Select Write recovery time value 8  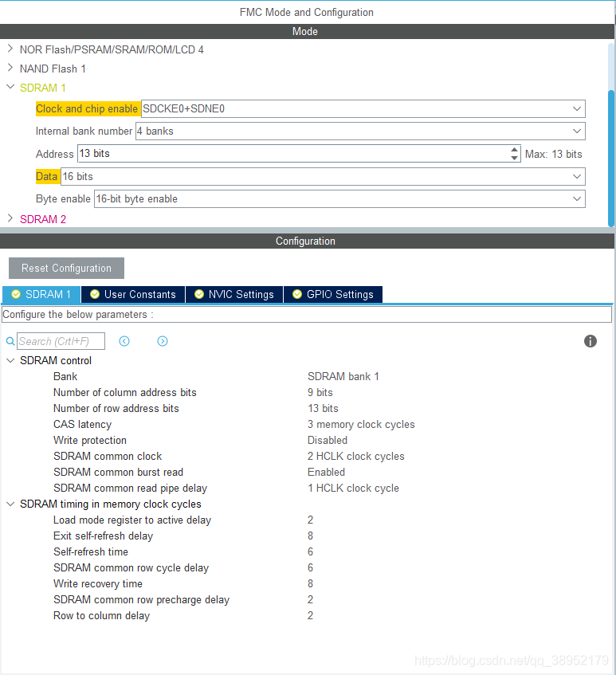[310, 583]
